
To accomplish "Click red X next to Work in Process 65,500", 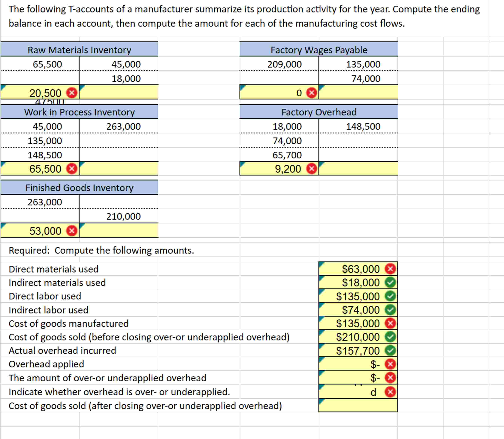I will click(72, 168).
